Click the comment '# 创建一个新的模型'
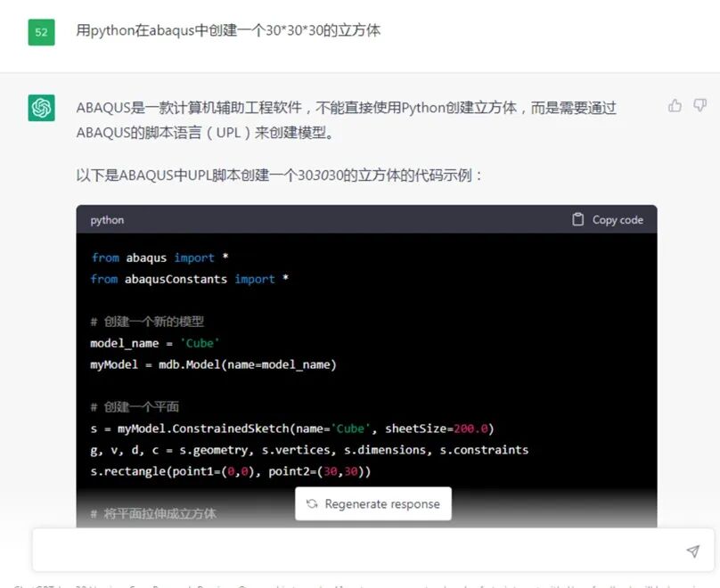This screenshot has height=588, width=720. pos(147,322)
